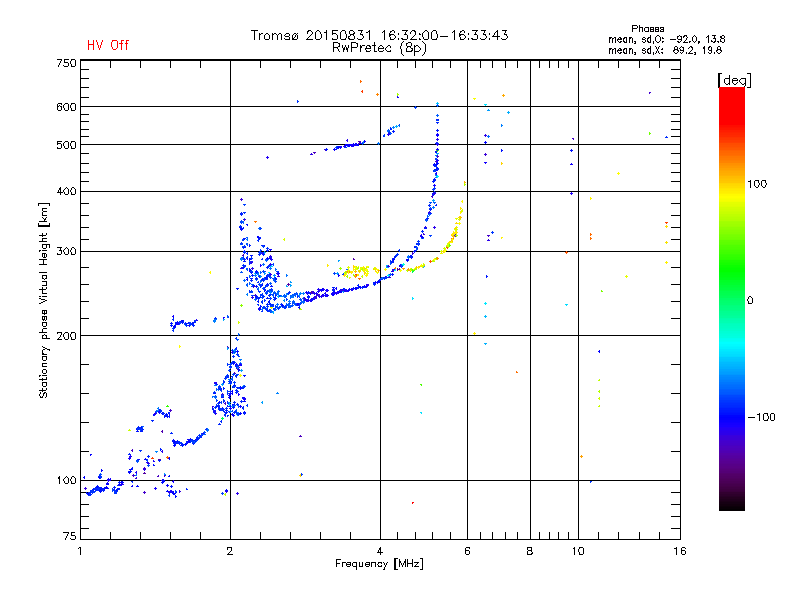800x600 pixels.
Task: Click 'Stationary phase Virtual Height [km]' axis title
Action: pos(44,301)
